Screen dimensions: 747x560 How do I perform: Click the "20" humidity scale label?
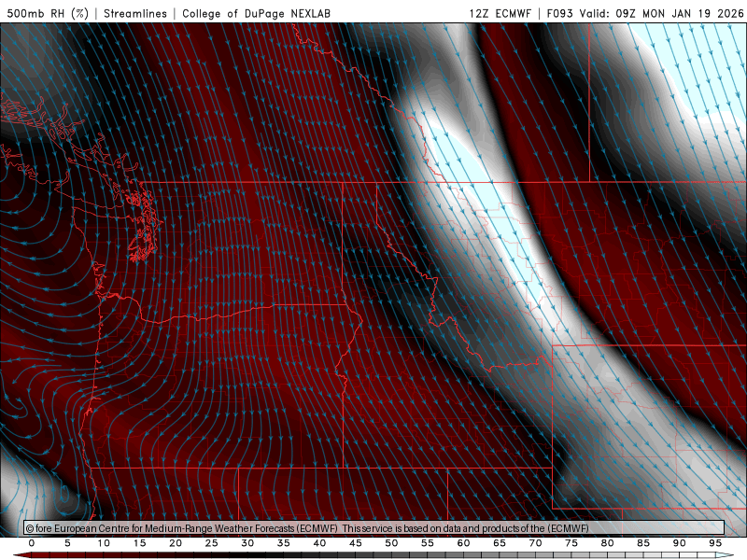tap(176, 543)
